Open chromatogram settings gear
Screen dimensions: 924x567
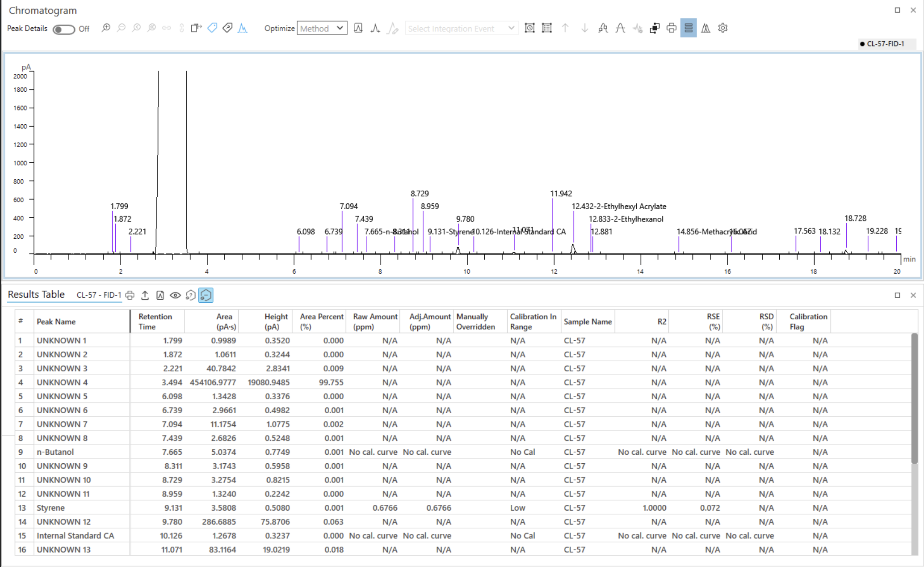click(722, 28)
